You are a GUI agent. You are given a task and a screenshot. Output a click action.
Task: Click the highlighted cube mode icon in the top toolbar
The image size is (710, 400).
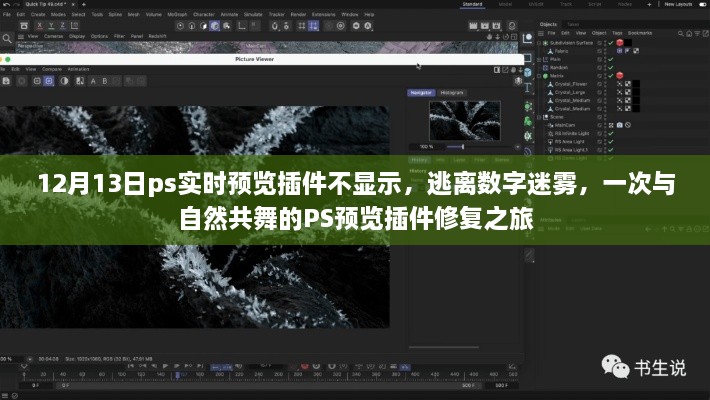coord(215,26)
